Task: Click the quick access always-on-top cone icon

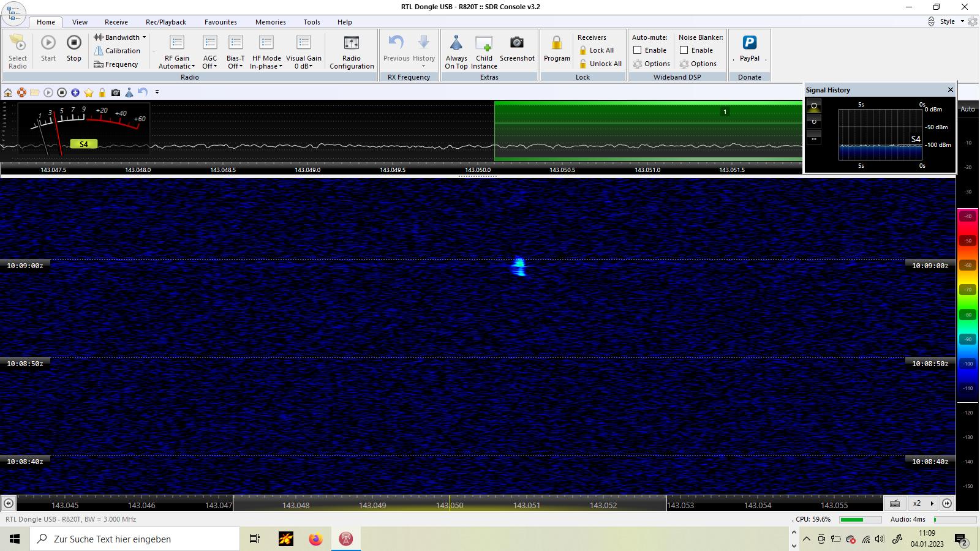Action: tap(129, 92)
